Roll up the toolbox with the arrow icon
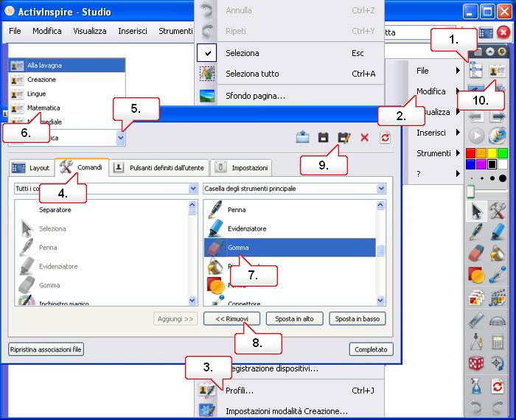Image resolution: width=516 pixels, height=420 pixels. [490, 52]
